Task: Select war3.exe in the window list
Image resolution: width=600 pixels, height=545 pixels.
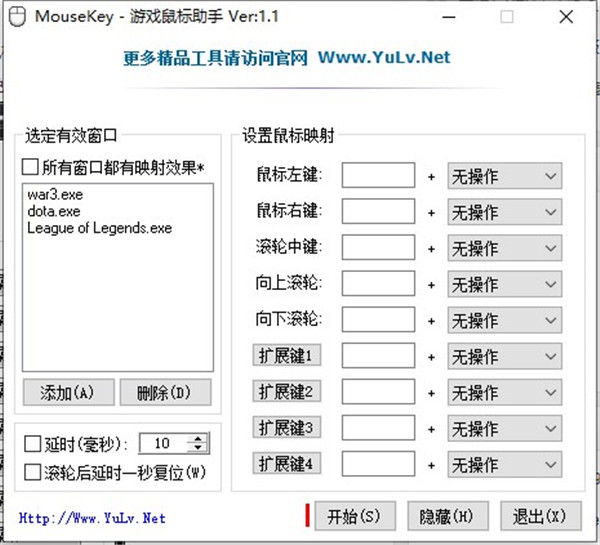Action: 57,196
